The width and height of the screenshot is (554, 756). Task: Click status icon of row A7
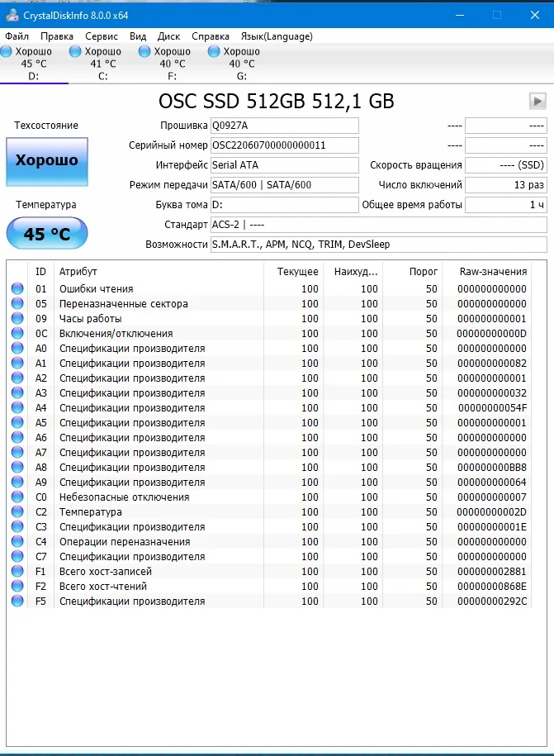[17, 452]
